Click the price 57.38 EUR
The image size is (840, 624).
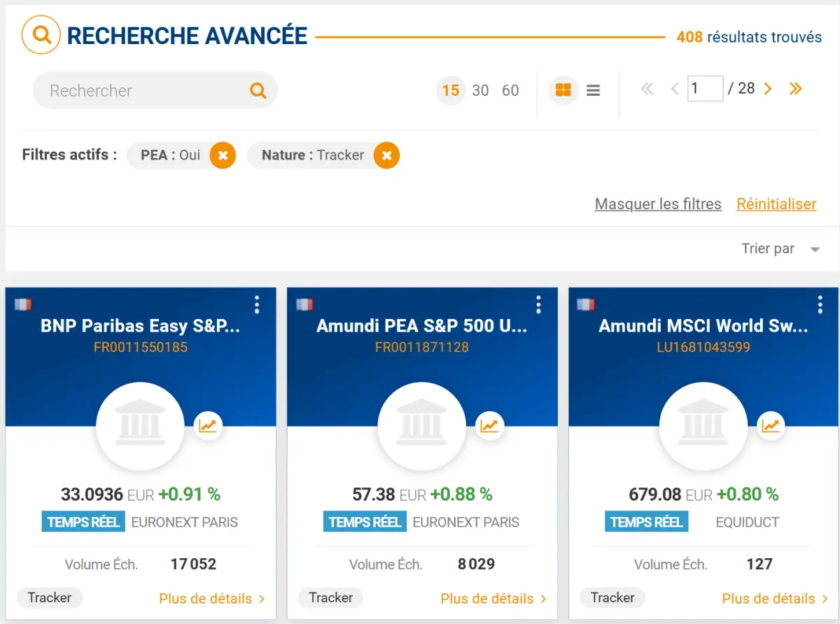pos(389,495)
